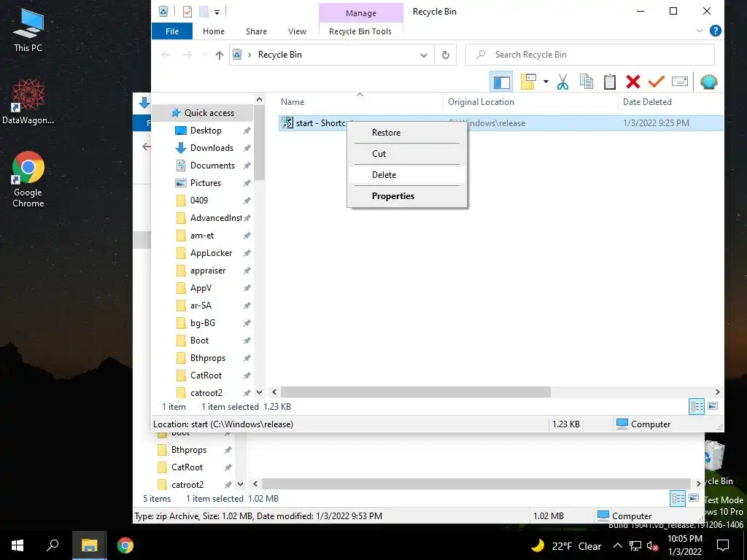Screen dimensions: 747x560
Task: Sort by Date Deleted column header
Action: 671,102
